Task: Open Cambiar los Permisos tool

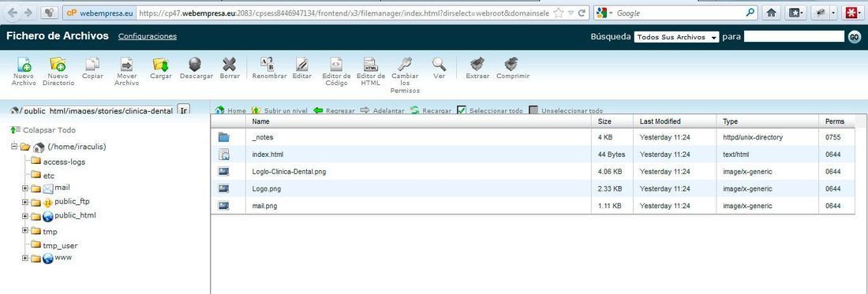Action: point(405,65)
